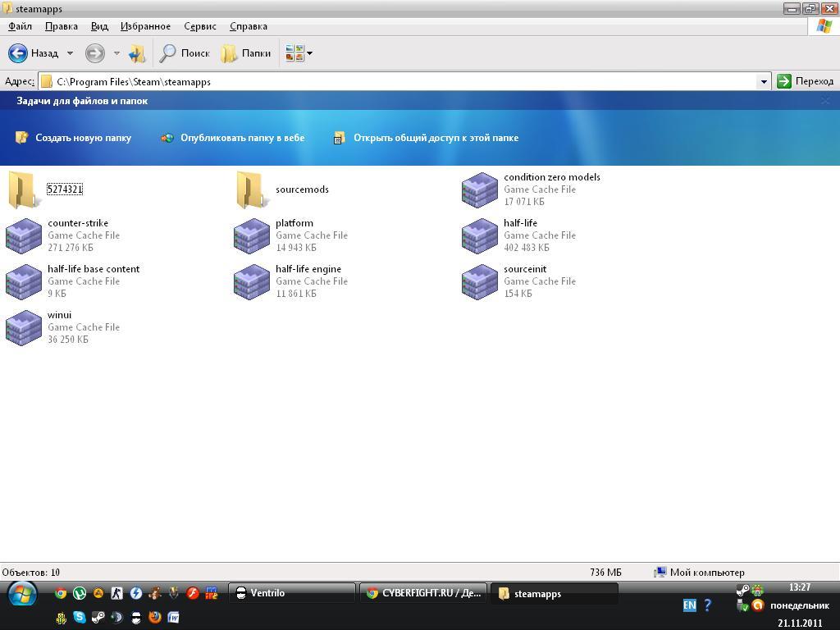Expand the Назад history dropdown arrow

[71, 53]
